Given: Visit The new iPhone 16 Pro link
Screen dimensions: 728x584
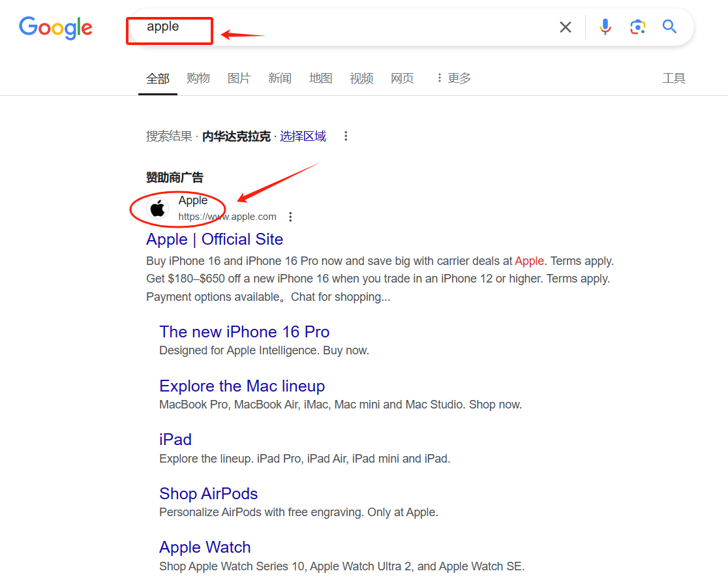Looking at the screenshot, I should 244,331.
